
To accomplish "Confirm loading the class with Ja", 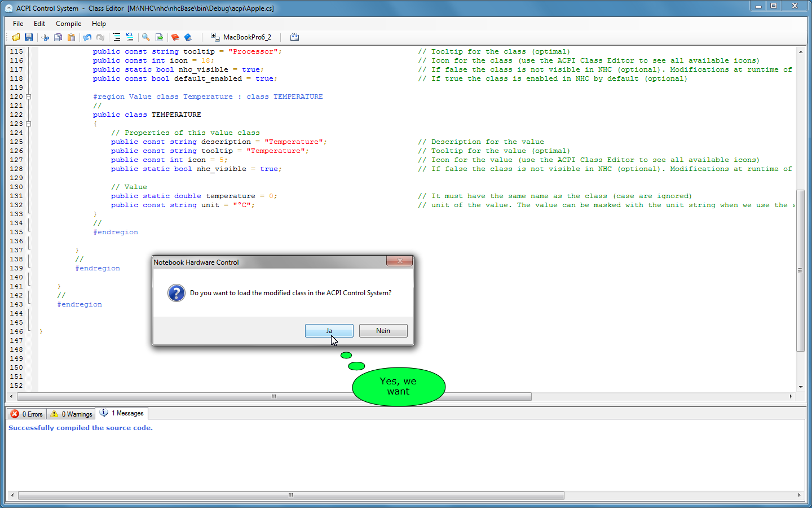I will [x=329, y=331].
